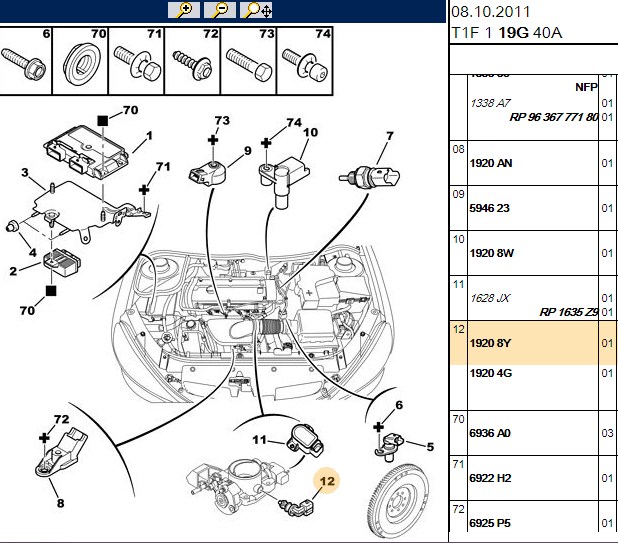Viewport: 618px width, 543px height.
Task: Click callout number 7 for the temperature sensor
Action: [390, 136]
